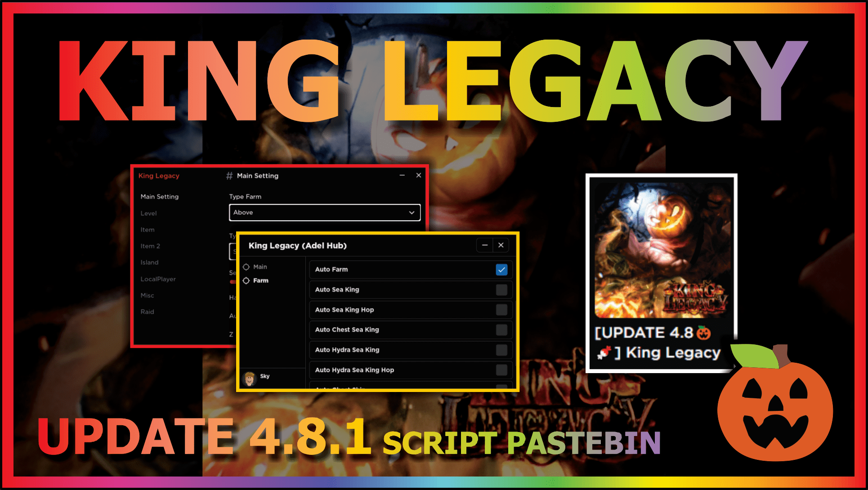Click the Auto Chest Sea King input field
The width and height of the screenshot is (868, 490).
[x=500, y=330]
